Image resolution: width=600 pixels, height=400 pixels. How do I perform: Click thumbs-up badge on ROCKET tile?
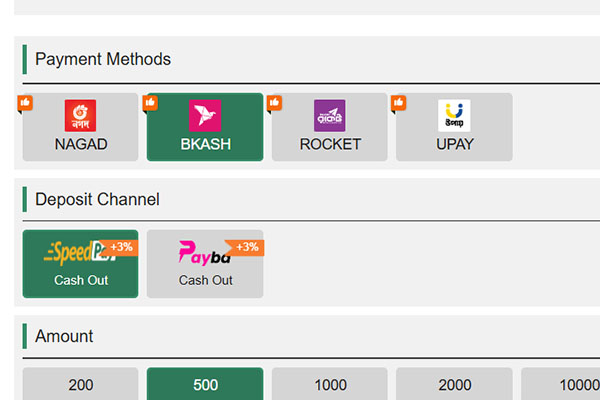point(274,102)
